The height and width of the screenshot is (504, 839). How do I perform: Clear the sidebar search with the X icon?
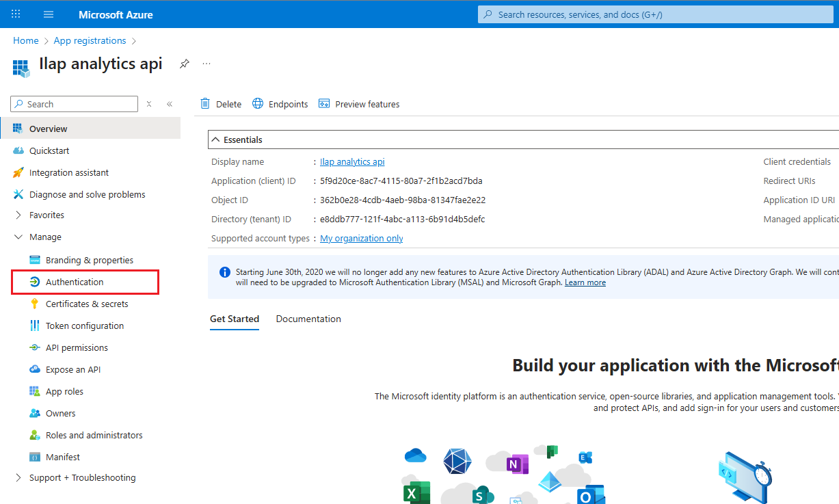149,104
